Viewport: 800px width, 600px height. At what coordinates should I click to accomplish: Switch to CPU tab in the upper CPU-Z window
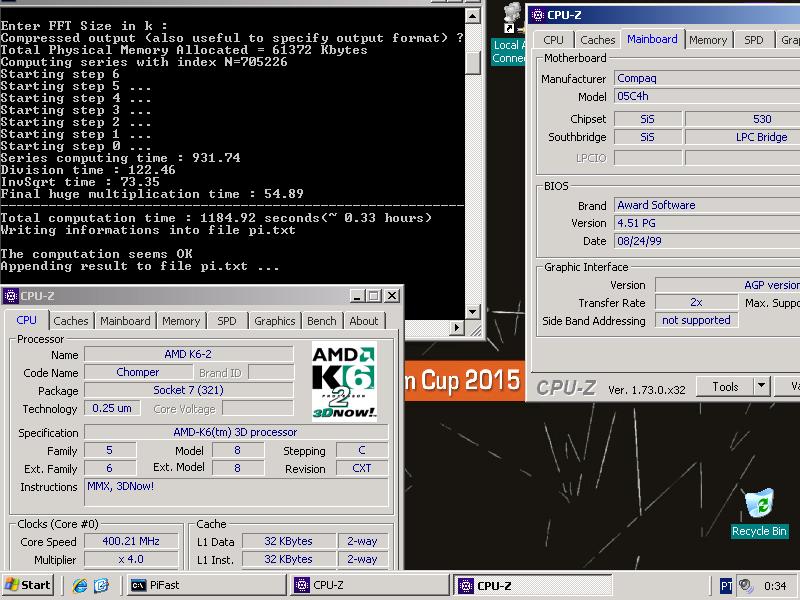(x=553, y=40)
